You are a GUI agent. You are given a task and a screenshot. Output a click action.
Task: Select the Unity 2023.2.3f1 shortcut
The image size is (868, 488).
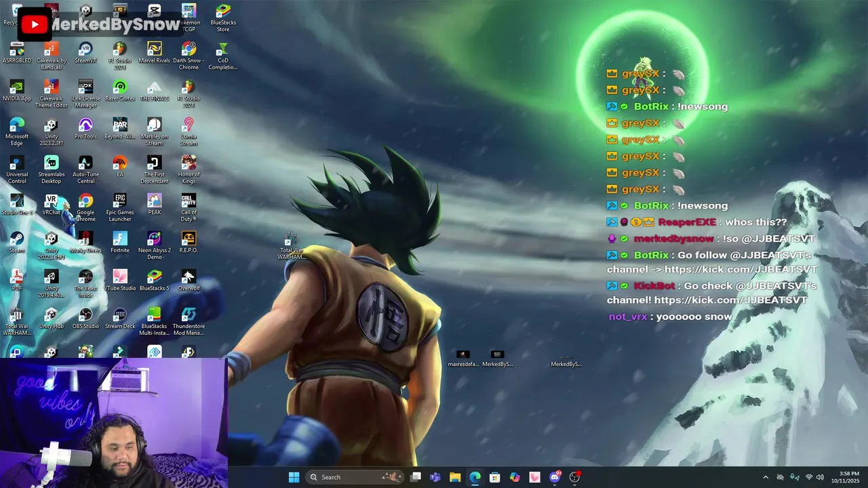pos(51,131)
